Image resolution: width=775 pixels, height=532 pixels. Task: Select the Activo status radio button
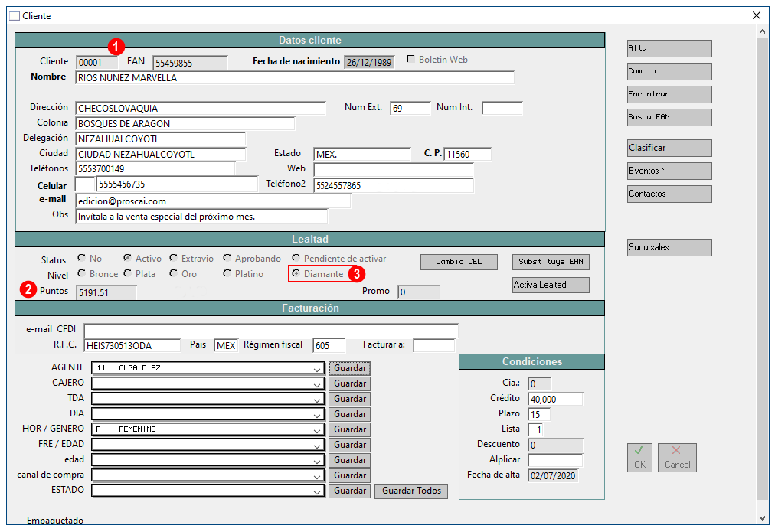coord(128,258)
